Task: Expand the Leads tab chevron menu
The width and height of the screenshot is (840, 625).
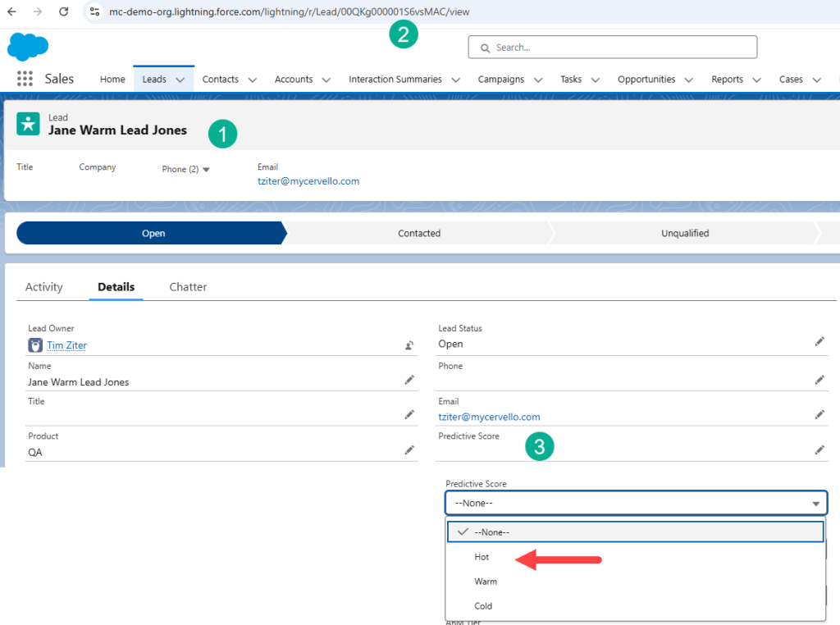Action: (180, 80)
